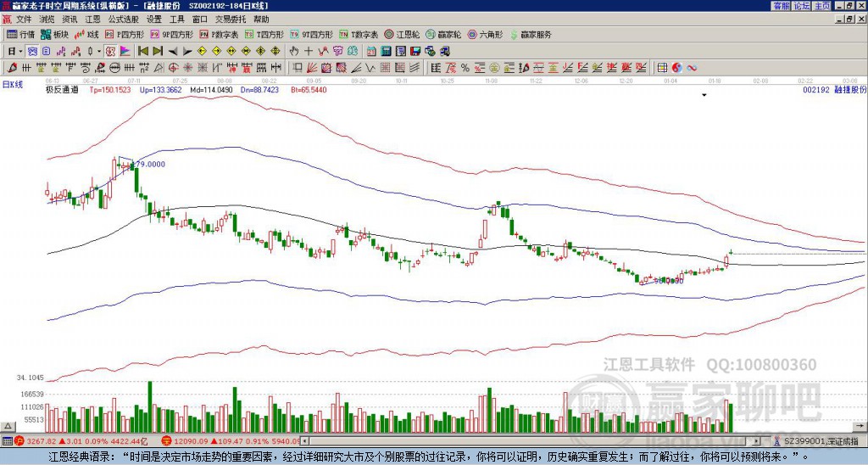The height and width of the screenshot is (465, 868).
Task: Open the 公式选股 menu
Action: tap(124, 20)
